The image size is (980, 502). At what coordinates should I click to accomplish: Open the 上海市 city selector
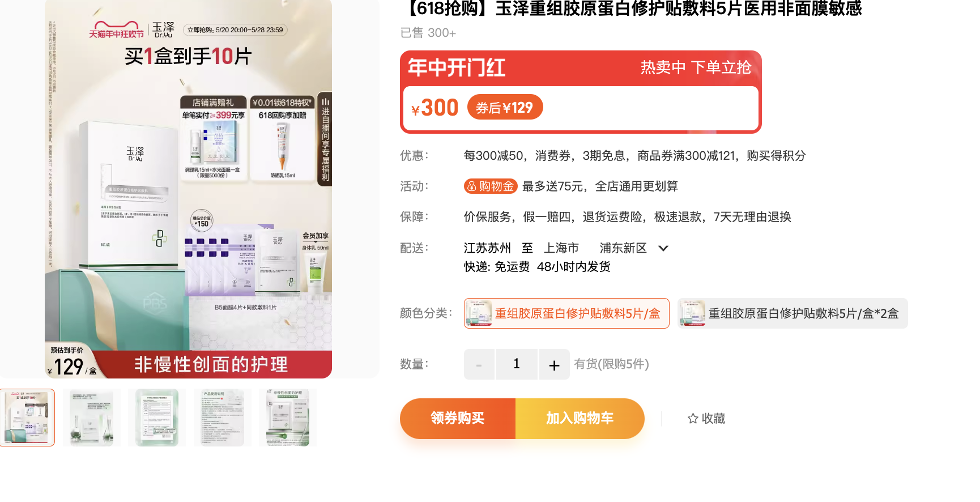(x=561, y=248)
